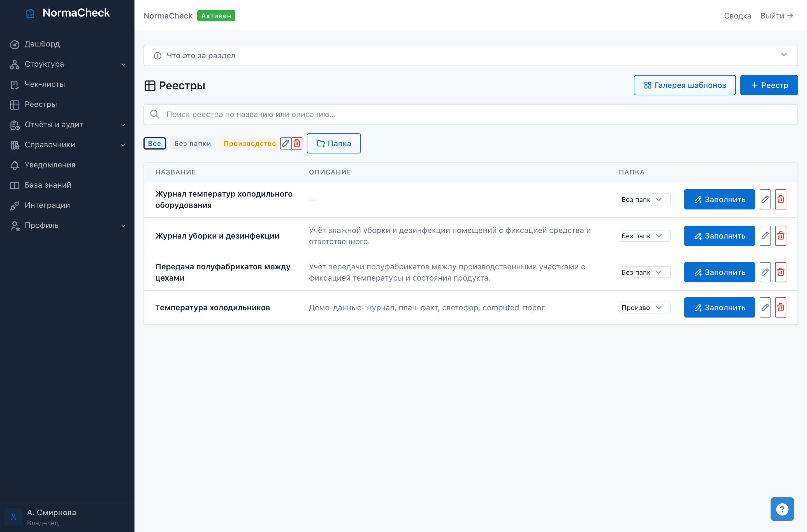Select the Все folder filter
The image size is (807, 532).
click(x=154, y=143)
